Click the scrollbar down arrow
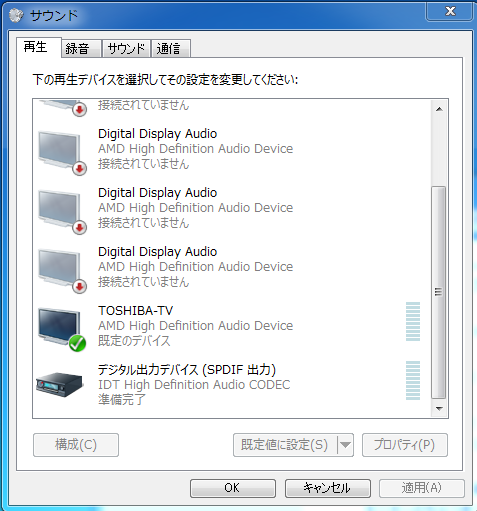The width and height of the screenshot is (477, 511). 439,408
